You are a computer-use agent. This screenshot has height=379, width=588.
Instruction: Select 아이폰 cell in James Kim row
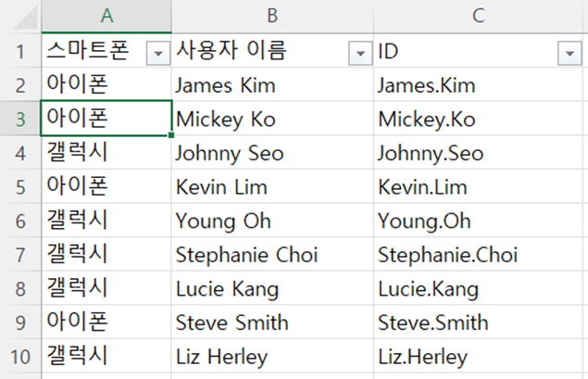click(x=106, y=84)
